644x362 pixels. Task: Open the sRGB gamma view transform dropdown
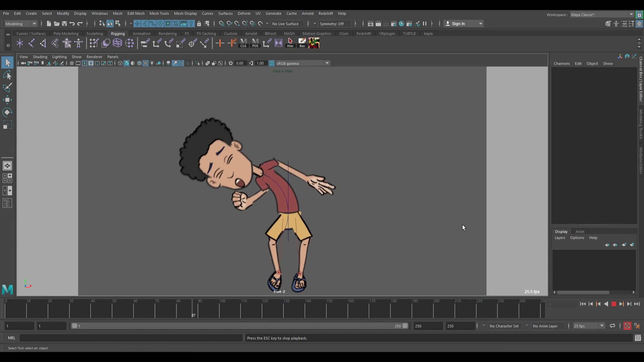[302, 63]
